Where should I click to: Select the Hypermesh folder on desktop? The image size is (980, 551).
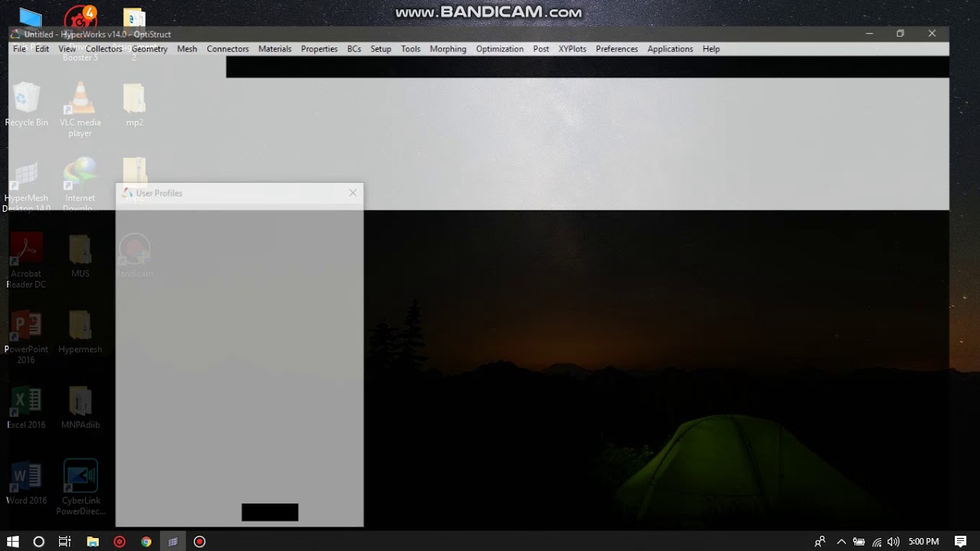[x=80, y=331]
